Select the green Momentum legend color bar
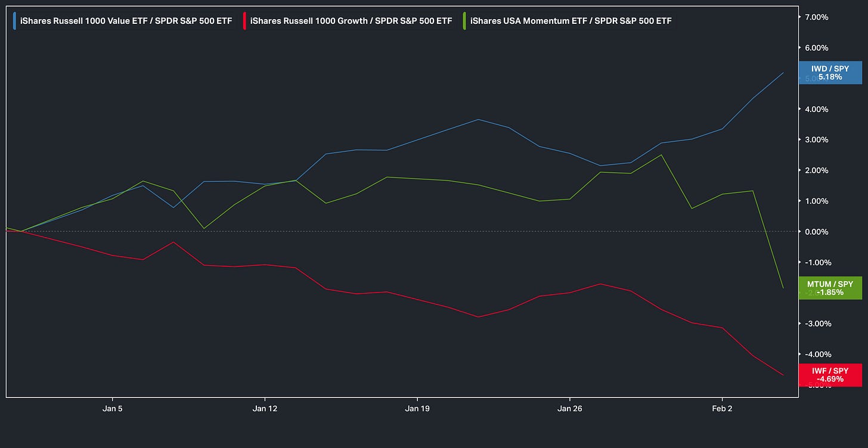 click(x=464, y=21)
